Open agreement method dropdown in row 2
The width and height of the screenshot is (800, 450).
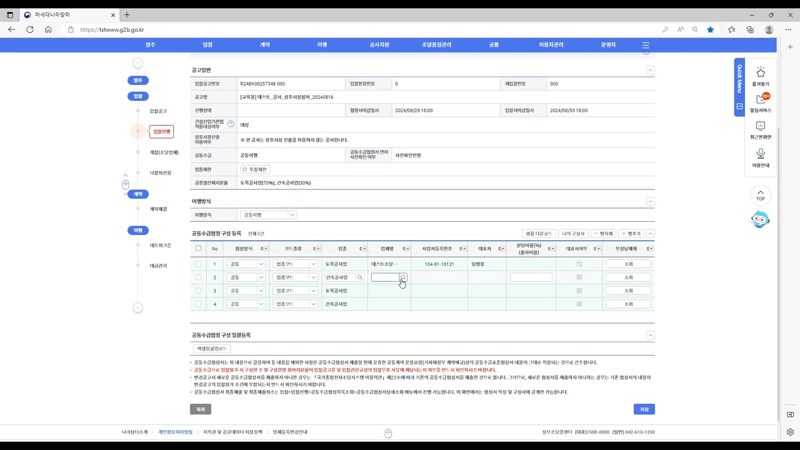pyautogui.click(x=246, y=277)
